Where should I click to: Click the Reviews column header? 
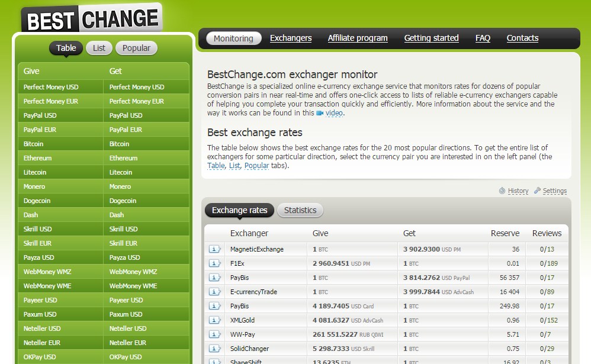click(x=547, y=233)
